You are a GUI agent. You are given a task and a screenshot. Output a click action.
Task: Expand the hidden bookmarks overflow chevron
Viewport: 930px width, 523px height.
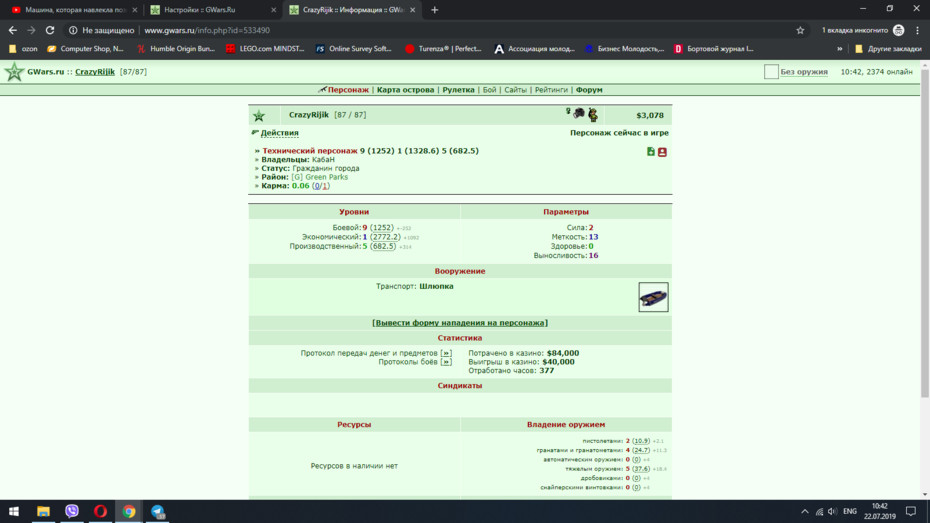pyautogui.click(x=839, y=49)
